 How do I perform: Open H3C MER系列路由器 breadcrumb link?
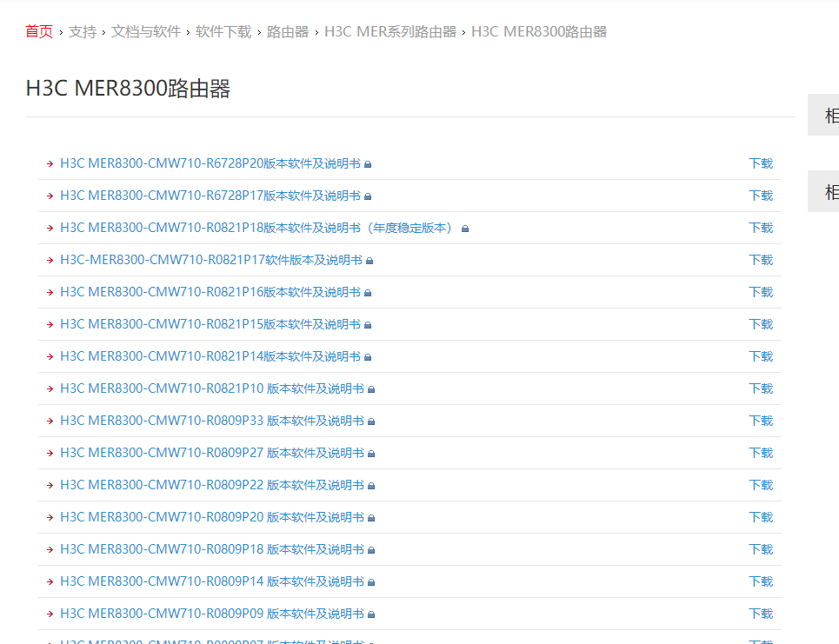click(x=390, y=31)
